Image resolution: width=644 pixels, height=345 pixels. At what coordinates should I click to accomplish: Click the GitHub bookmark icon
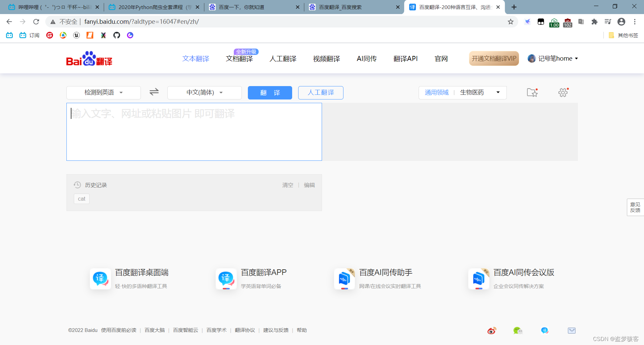[117, 35]
